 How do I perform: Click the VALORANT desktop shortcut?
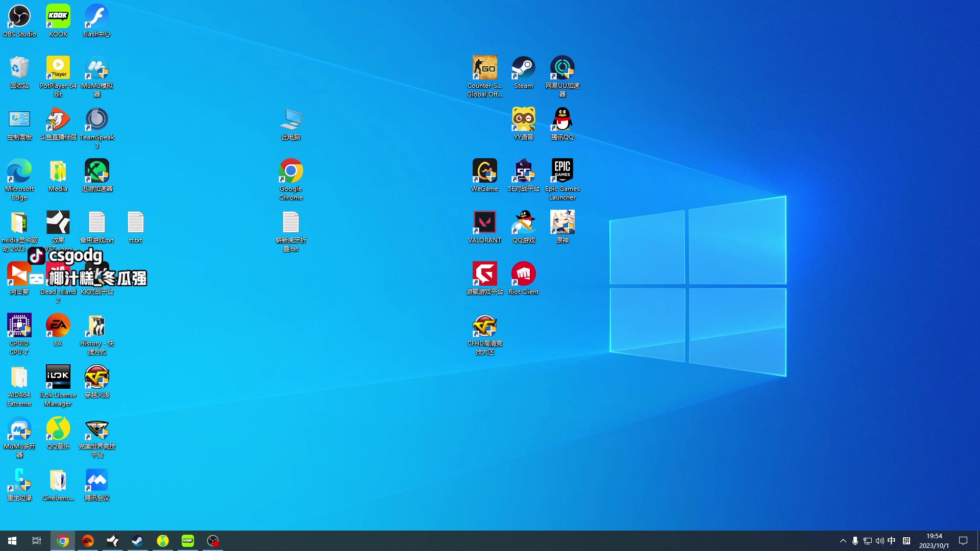pyautogui.click(x=485, y=227)
